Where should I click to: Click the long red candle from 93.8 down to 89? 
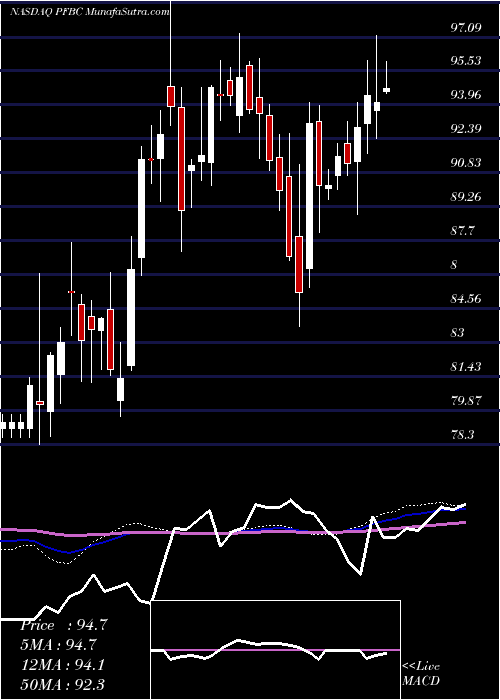click(181, 159)
